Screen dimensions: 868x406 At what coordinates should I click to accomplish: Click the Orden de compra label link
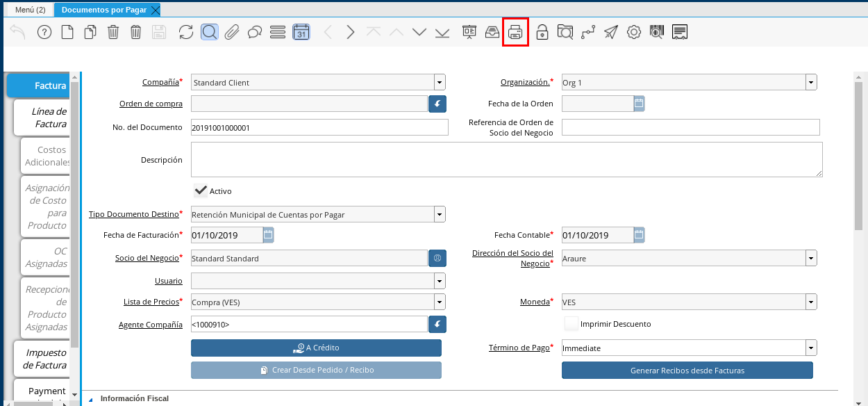point(151,104)
